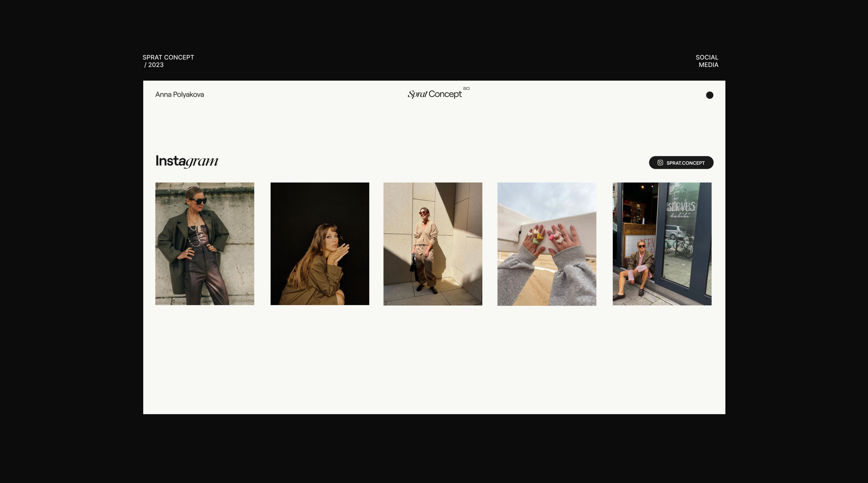868x483 pixels.
Task: Click the / 2023 year text
Action: click(154, 65)
